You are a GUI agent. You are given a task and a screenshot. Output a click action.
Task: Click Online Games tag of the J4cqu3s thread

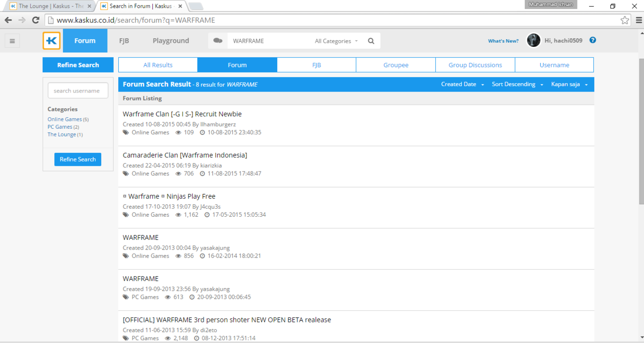150,215
